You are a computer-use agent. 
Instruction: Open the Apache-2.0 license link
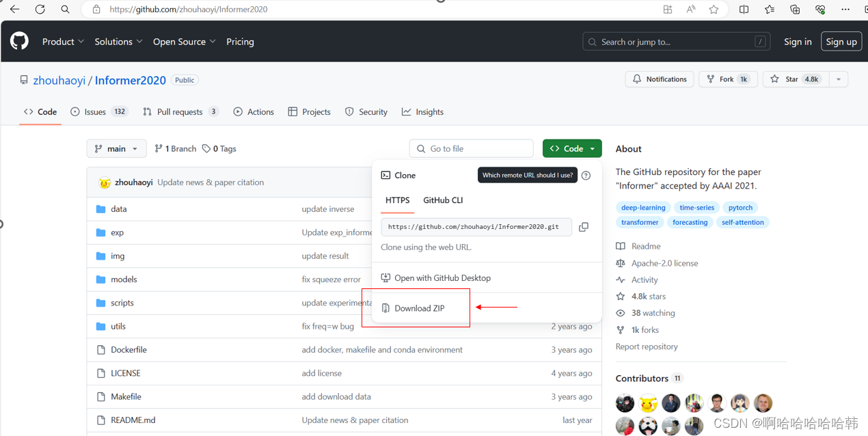664,263
